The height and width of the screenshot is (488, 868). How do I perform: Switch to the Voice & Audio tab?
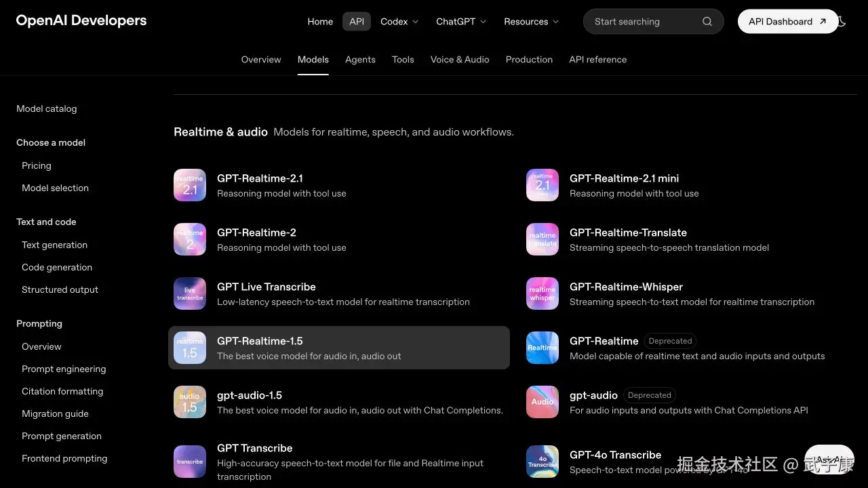point(460,60)
